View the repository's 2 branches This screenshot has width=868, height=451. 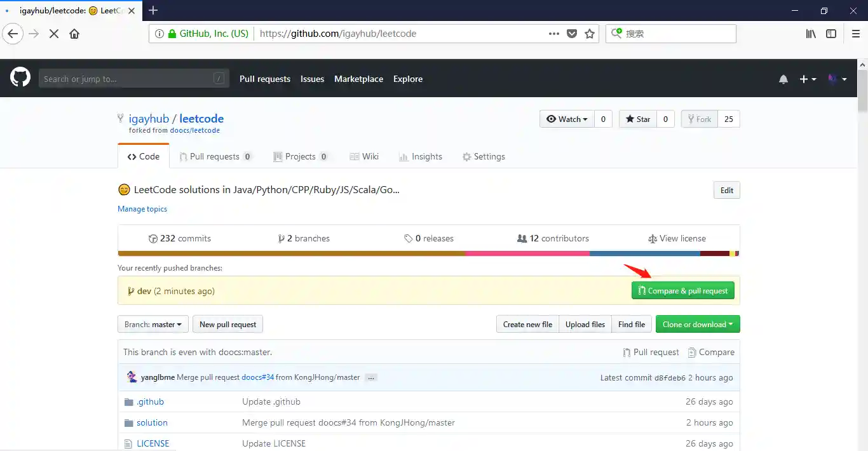304,238
